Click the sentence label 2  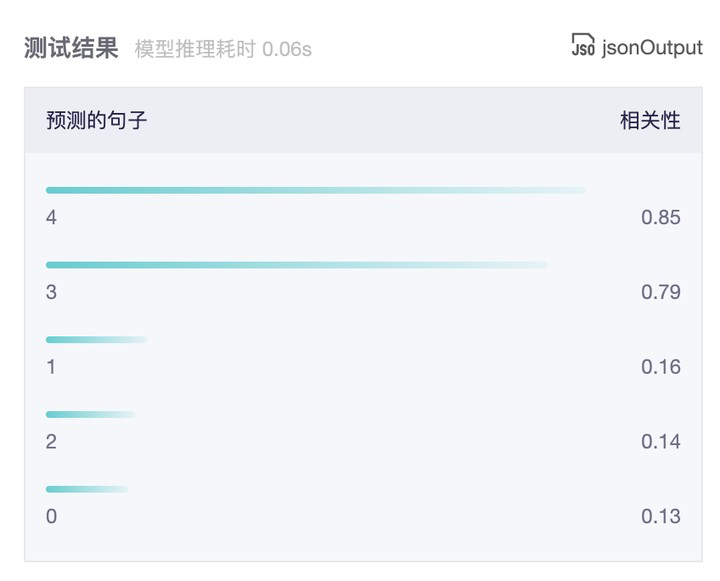point(51,442)
